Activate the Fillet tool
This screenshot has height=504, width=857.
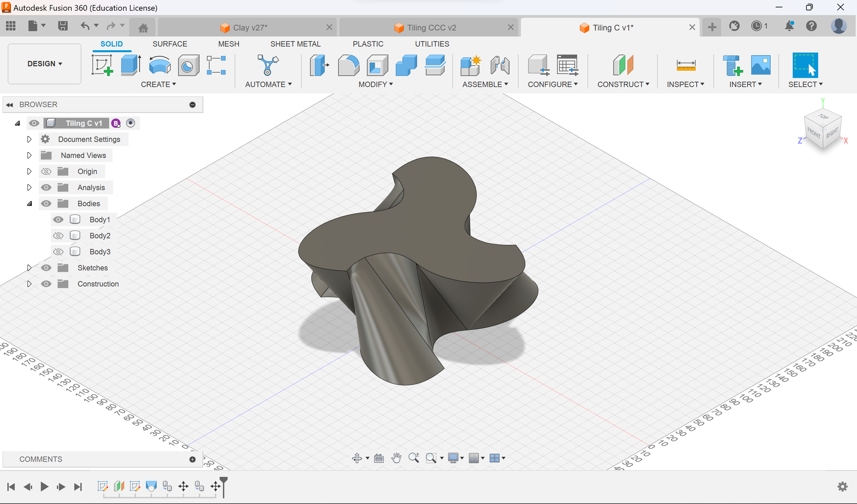coord(348,65)
